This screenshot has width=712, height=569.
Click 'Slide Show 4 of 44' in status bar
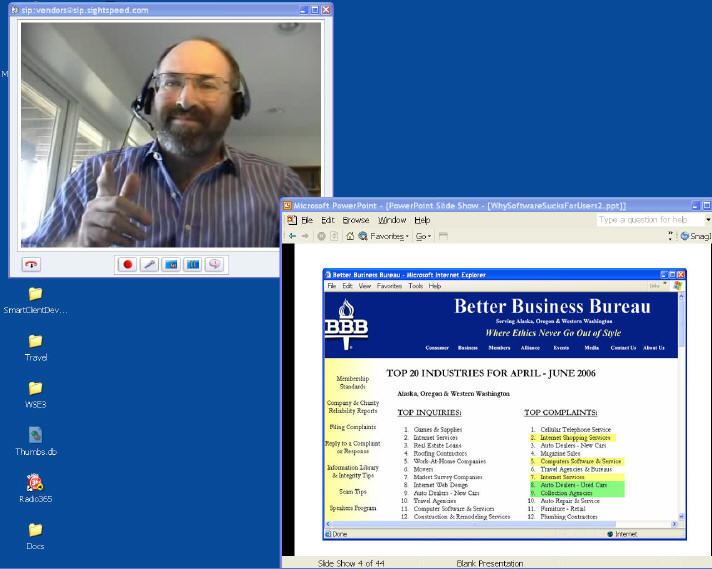coord(351,563)
